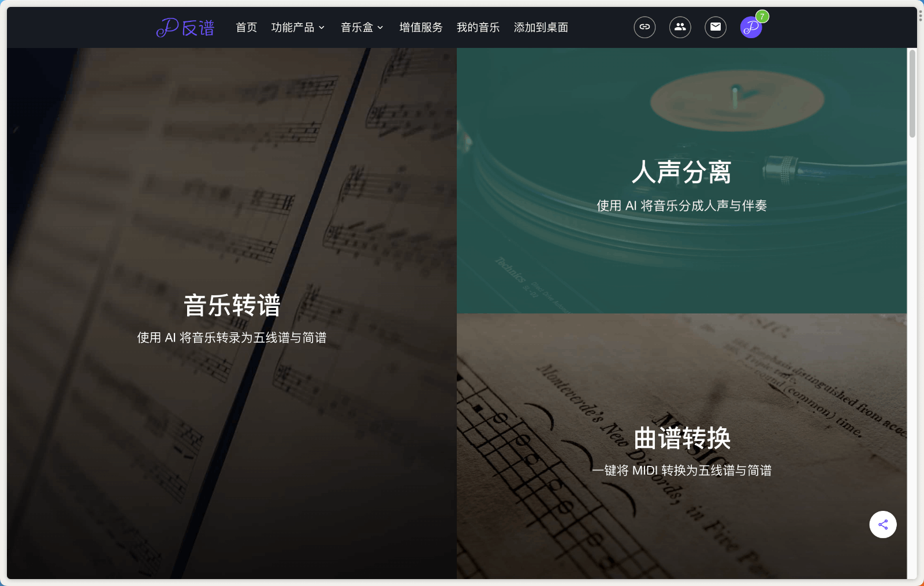Viewport: 924px width, 586px height.
Task: Click the chevron next to 功能产品
Action: 323,27
